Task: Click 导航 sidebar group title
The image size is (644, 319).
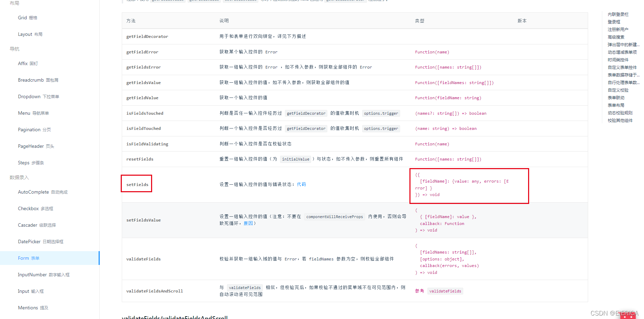Action: coord(14,49)
